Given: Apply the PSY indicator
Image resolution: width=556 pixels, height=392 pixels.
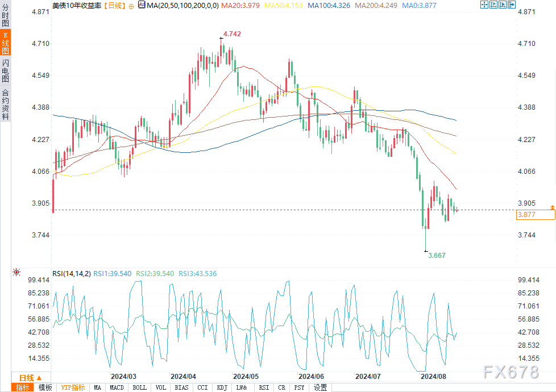Looking at the screenshot, I should 299,388.
